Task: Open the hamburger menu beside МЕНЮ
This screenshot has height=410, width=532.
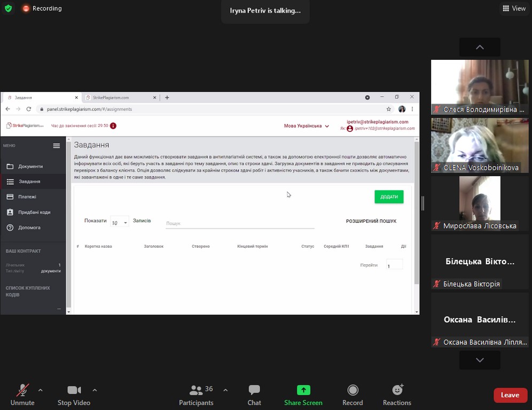Action: [x=57, y=146]
